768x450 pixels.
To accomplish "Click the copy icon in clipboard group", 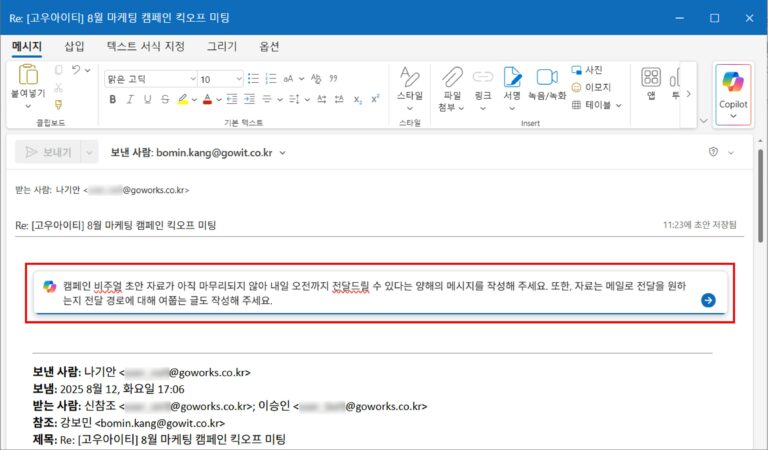I will click(x=59, y=70).
